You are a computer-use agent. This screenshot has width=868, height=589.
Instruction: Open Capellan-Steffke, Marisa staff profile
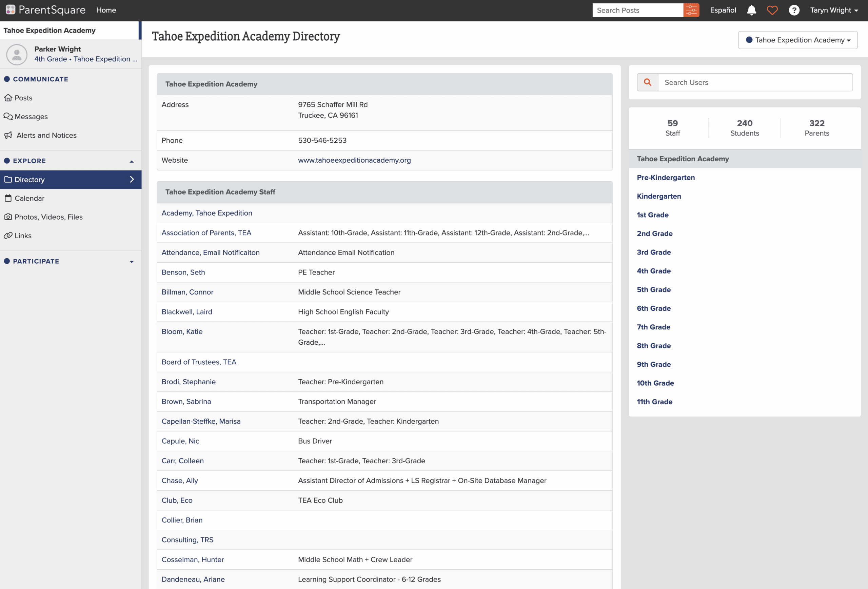(x=201, y=421)
